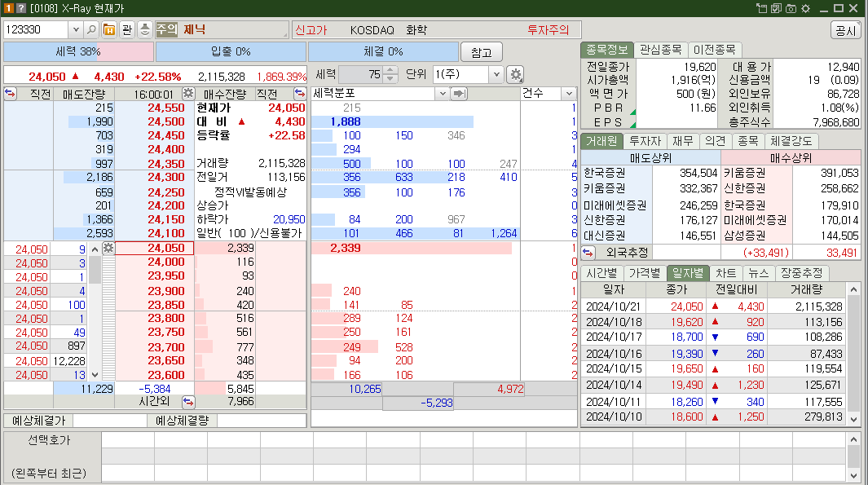Click the 주의 caution badge
Viewport: 868px width, 485px height.
tap(166, 29)
